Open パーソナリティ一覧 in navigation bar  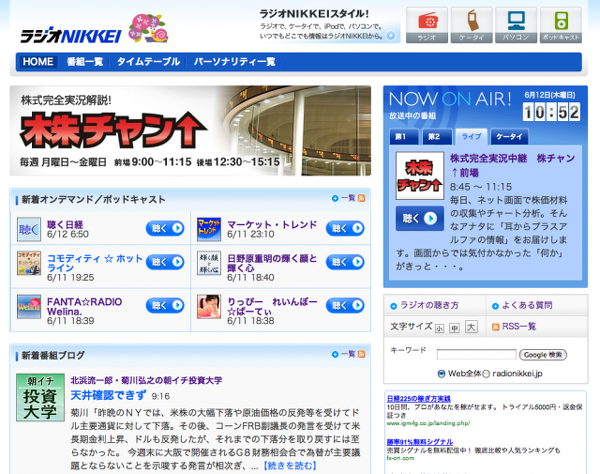[x=235, y=62]
